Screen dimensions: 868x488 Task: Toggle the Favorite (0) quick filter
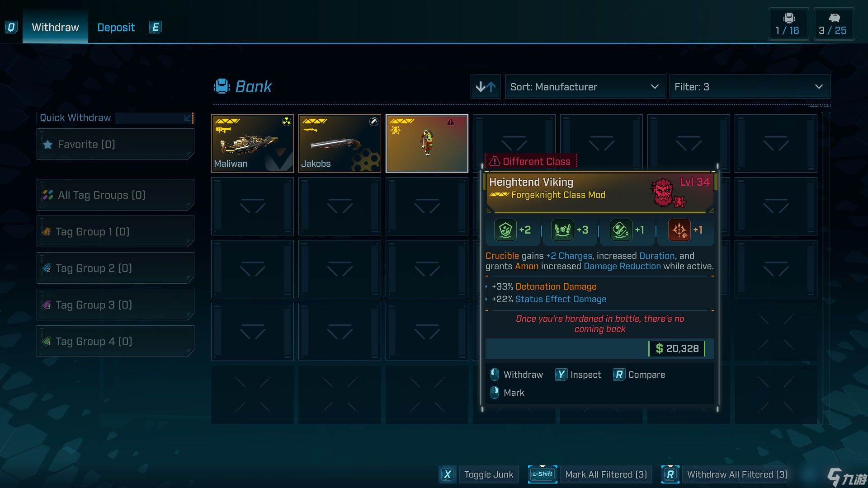(x=115, y=145)
